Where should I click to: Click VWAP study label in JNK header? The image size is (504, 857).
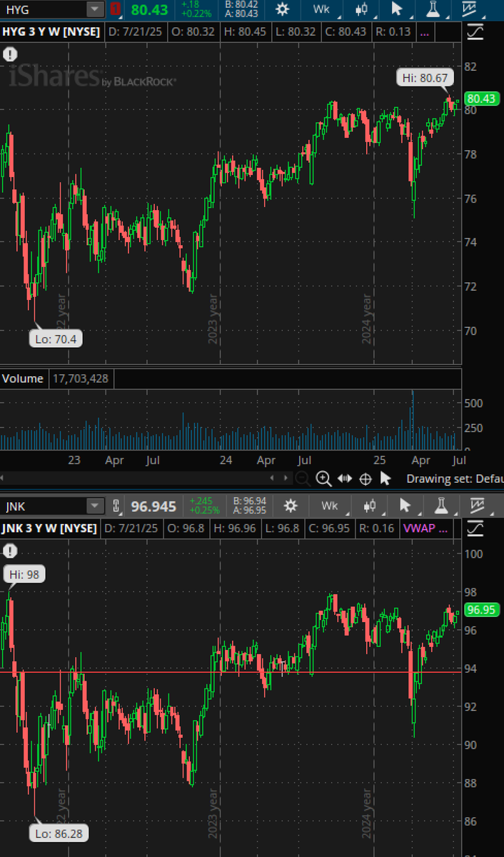pyautogui.click(x=426, y=529)
